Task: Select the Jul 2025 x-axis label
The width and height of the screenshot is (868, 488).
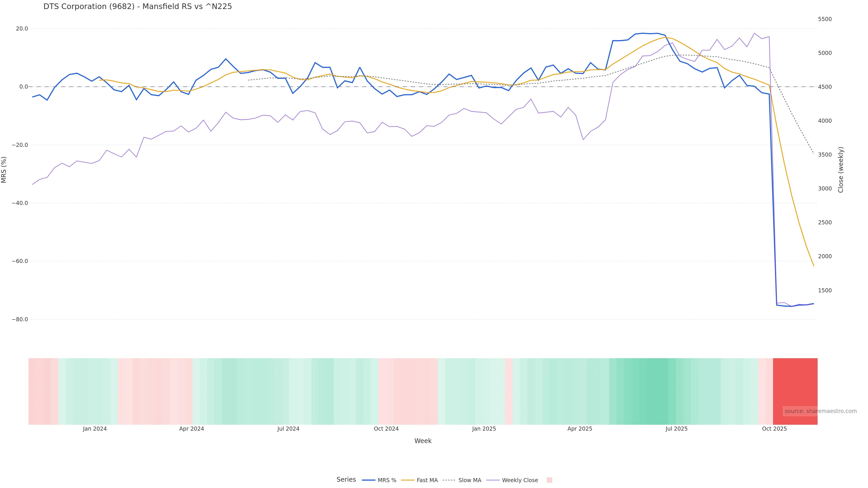Action: click(676, 429)
